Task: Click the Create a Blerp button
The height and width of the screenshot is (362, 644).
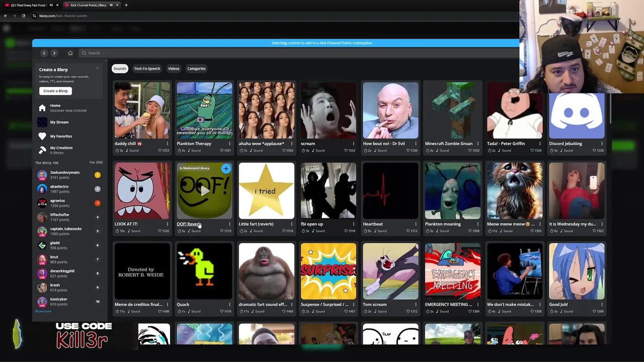Action: 55,91
